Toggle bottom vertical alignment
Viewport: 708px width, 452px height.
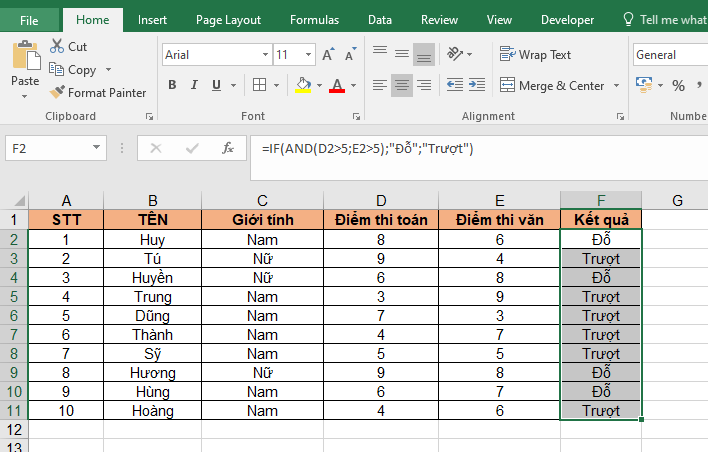(x=423, y=55)
